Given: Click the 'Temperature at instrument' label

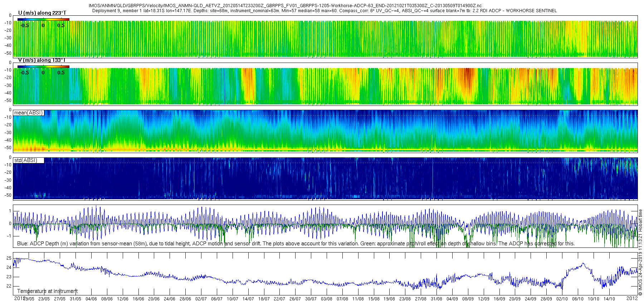Looking at the screenshot, I should [x=47, y=291].
